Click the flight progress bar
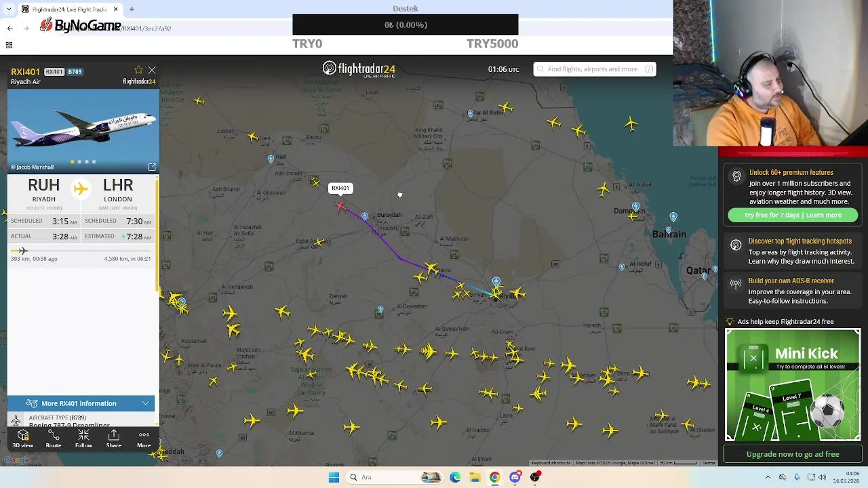The height and width of the screenshot is (488, 868). [x=81, y=251]
